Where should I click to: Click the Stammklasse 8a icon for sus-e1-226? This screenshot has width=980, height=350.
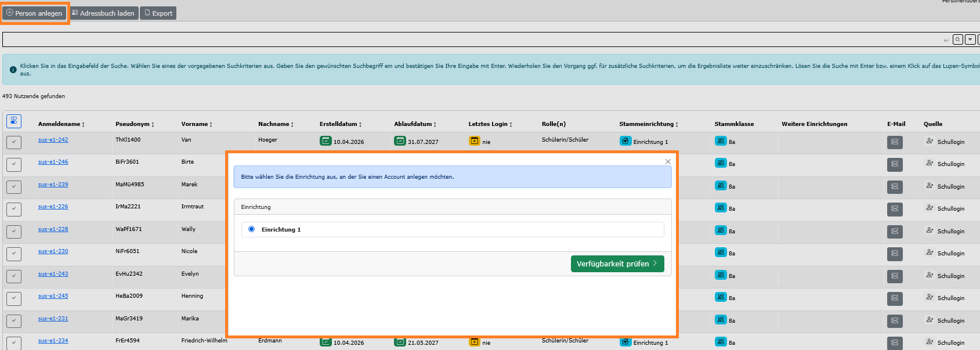721,208
